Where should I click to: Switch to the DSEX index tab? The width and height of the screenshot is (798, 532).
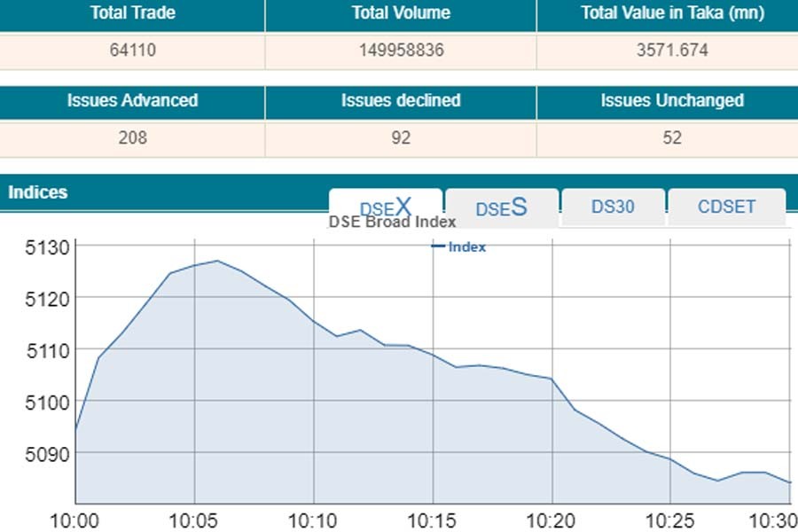pos(385,207)
